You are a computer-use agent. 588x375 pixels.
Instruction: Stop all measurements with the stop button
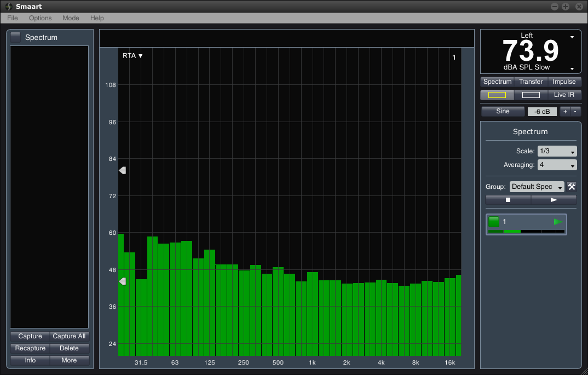(508, 200)
